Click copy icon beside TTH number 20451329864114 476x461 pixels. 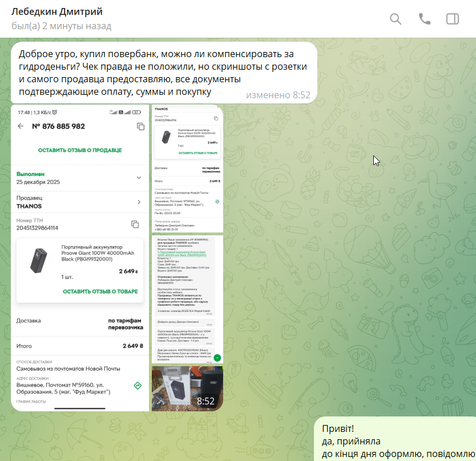pyautogui.click(x=135, y=225)
